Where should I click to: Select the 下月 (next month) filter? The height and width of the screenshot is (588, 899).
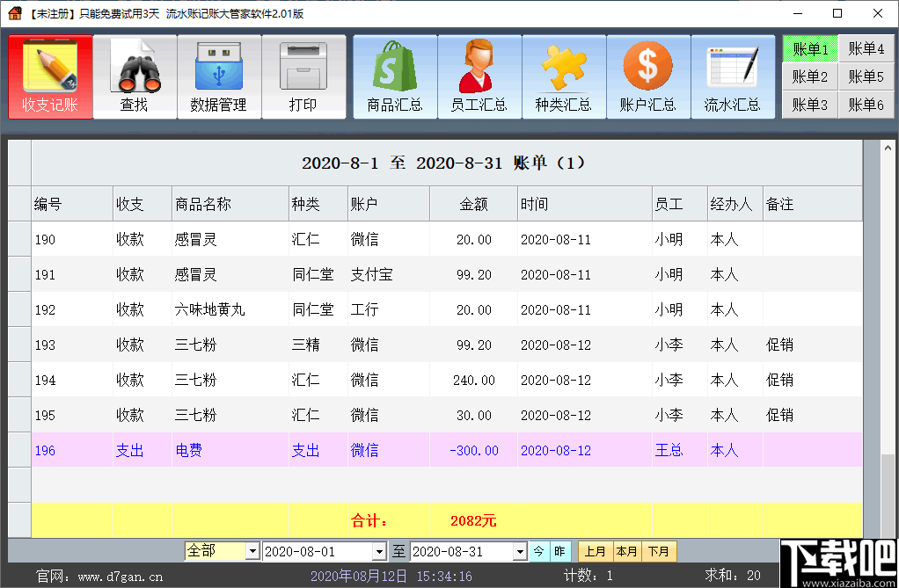click(659, 551)
